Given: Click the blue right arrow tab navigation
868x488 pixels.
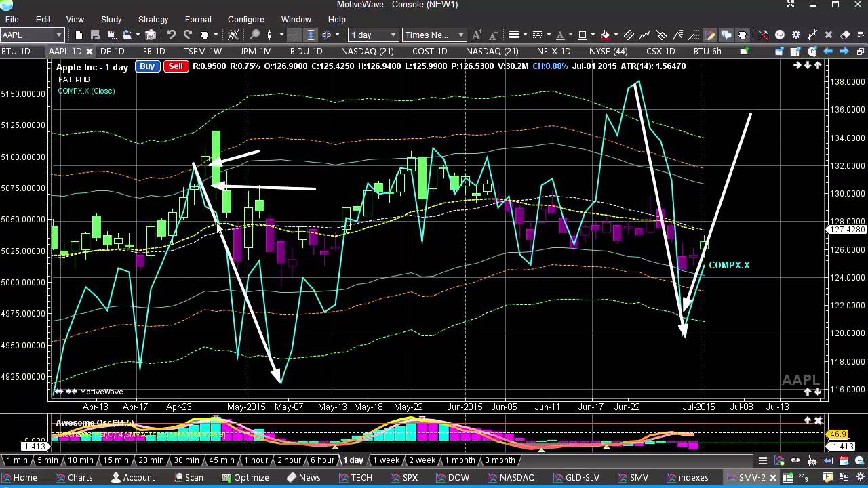Looking at the screenshot, I should 844,52.
